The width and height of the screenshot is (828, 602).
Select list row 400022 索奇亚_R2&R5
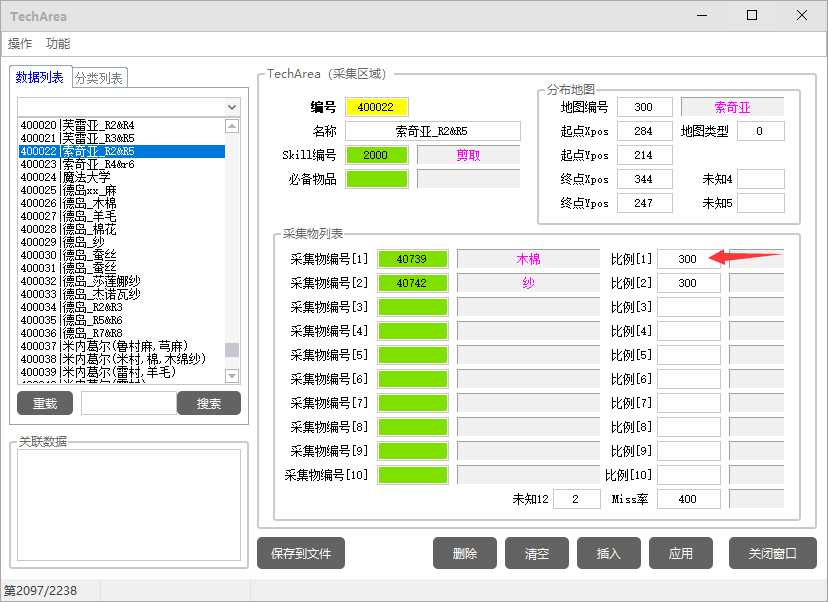(121, 151)
